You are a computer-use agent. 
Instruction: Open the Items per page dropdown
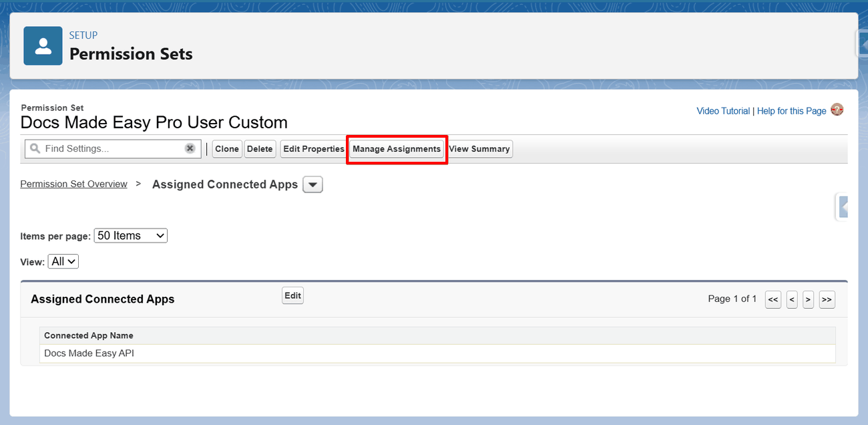tap(131, 235)
